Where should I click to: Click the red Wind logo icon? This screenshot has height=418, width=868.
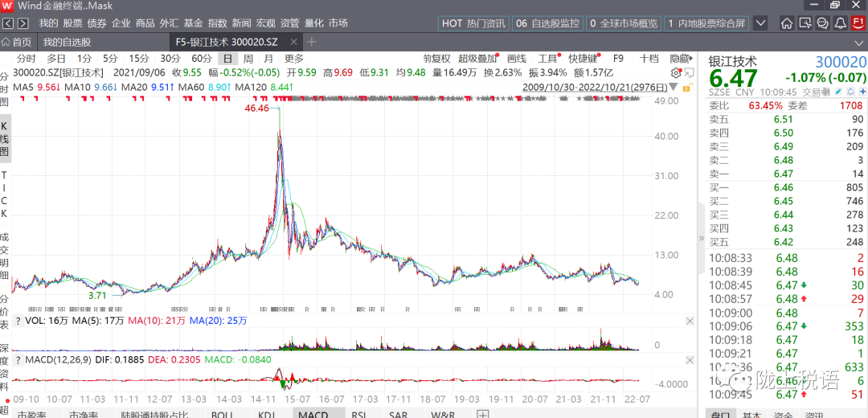click(7, 6)
